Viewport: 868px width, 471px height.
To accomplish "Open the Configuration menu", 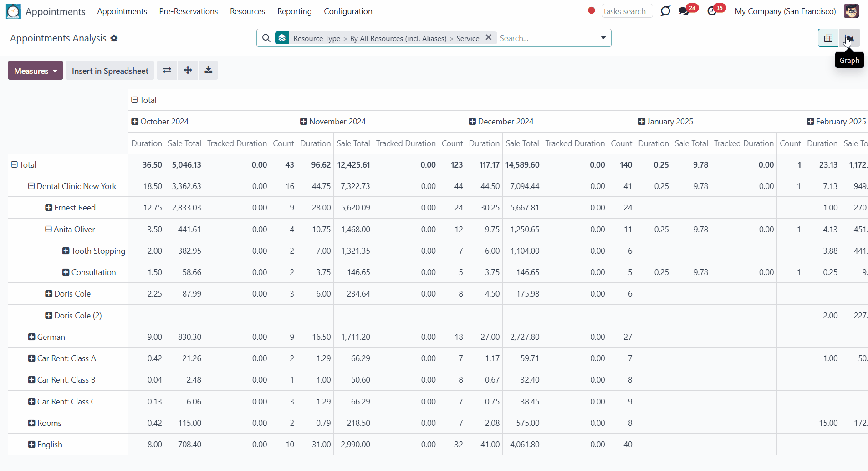I will coord(348,11).
